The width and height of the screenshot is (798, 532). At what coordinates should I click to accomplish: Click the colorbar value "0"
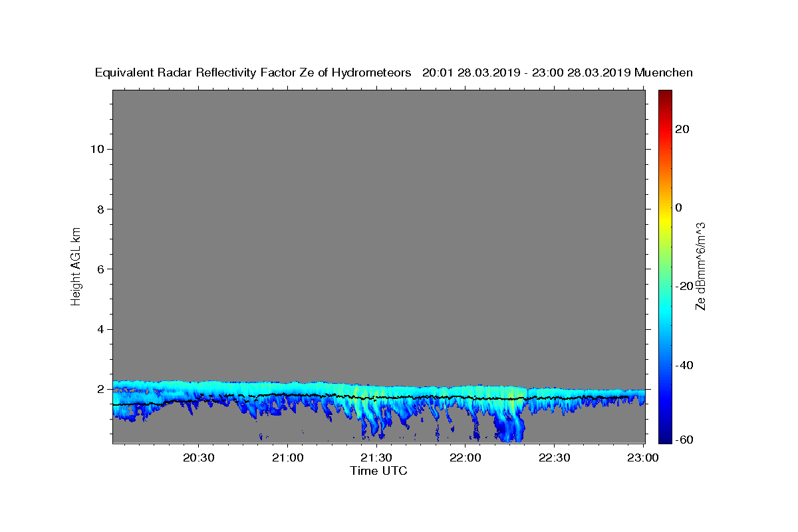(x=679, y=207)
